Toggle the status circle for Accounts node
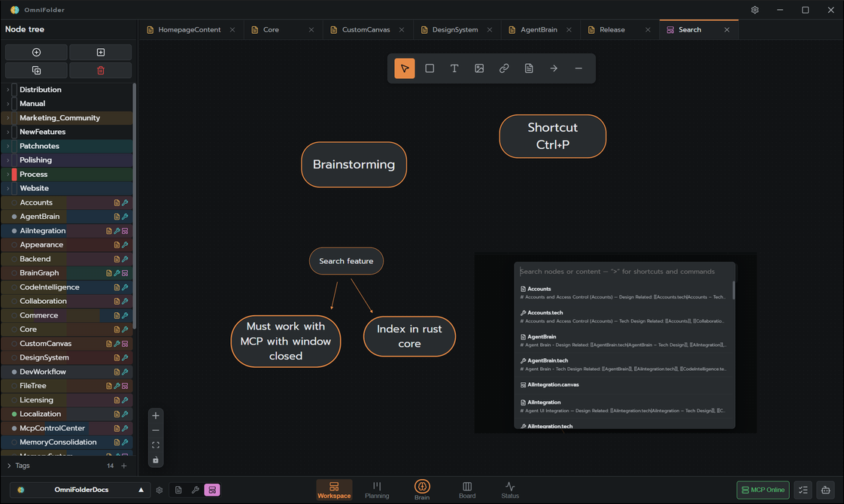 [x=14, y=202]
